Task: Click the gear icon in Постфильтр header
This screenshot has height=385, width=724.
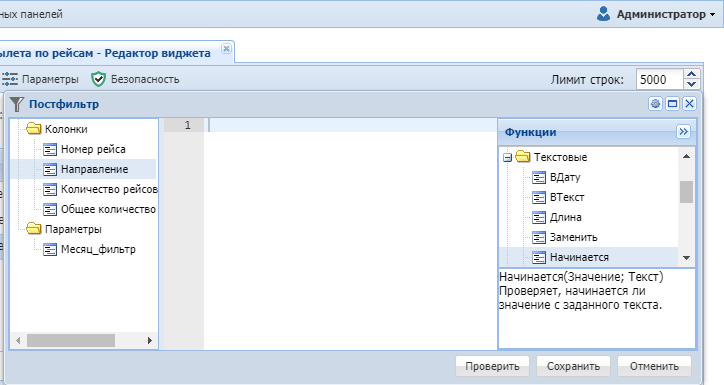Action: [655, 104]
